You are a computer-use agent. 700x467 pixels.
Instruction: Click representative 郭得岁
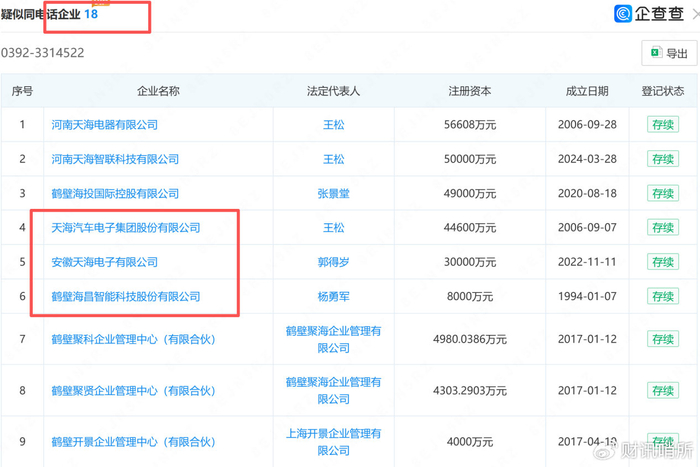(333, 262)
